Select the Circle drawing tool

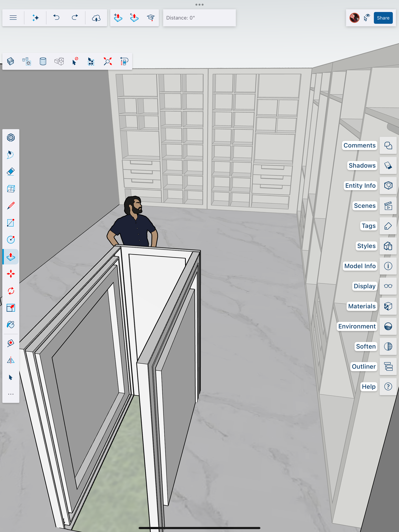coord(11,240)
